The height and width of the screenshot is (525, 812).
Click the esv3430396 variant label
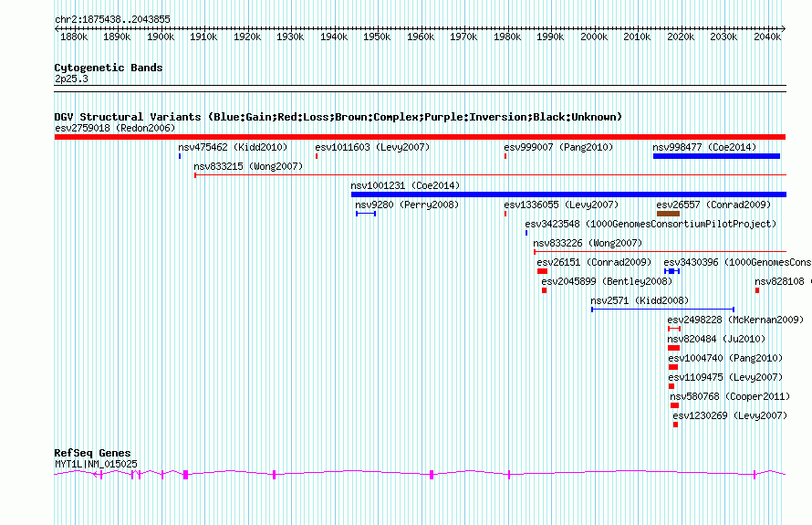pyautogui.click(x=737, y=262)
